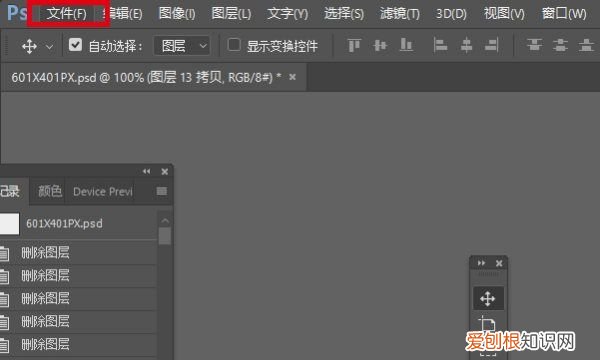The image size is (600, 360).
Task: Select Move tool icon in options bar
Action: coord(29,47)
